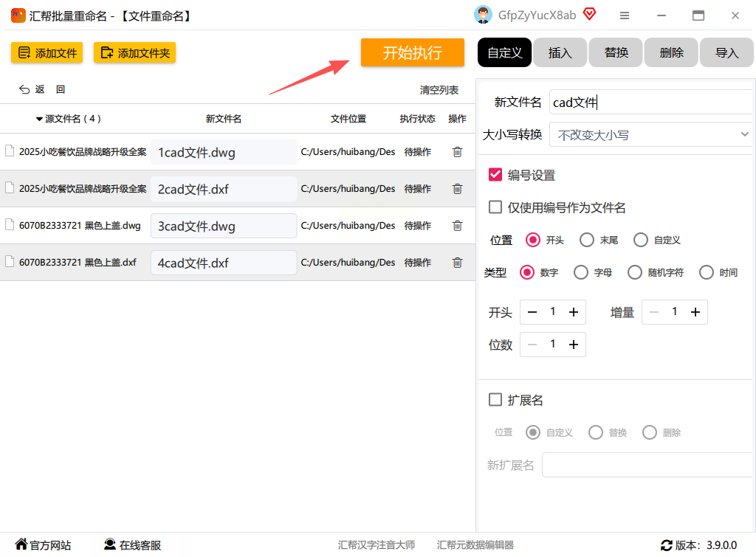Screen dimensions: 756x557
Task: Check the 扩展名 checkbox
Action: pyautogui.click(x=495, y=400)
